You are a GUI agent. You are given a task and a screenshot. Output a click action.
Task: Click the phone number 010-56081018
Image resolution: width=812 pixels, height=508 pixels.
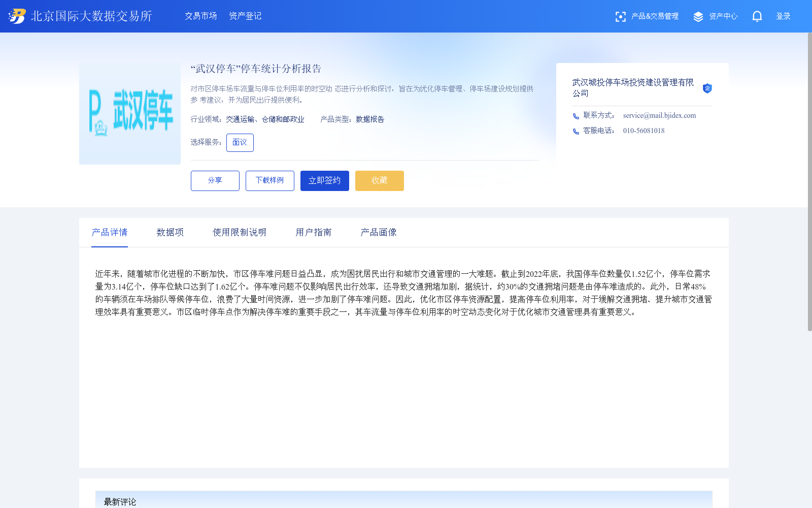click(x=644, y=131)
